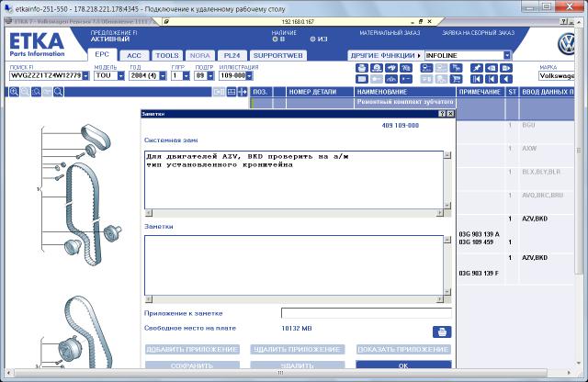Click the ДОБАВИТЬ ПРИЛОЖЕНИЕ button
Image resolution: width=588 pixels, height=382 pixels.
pos(192,349)
